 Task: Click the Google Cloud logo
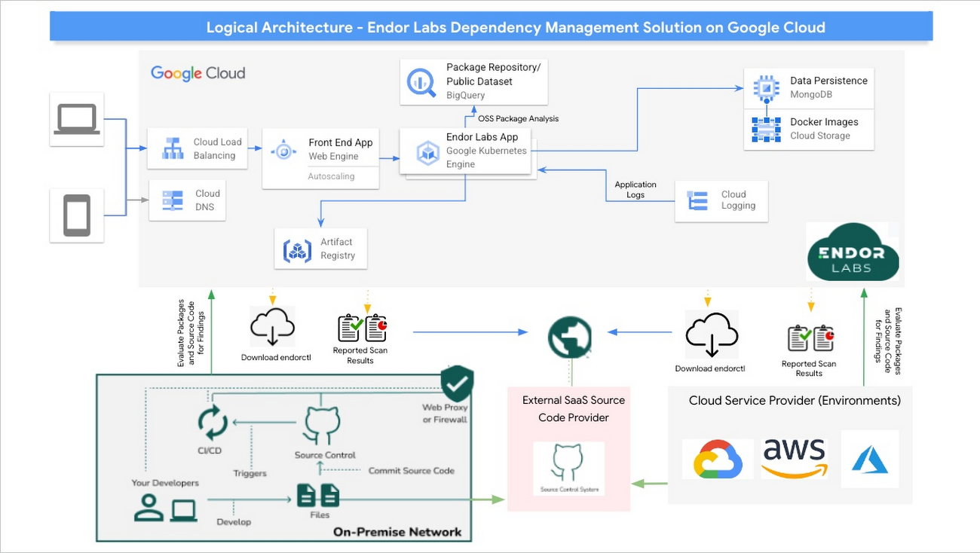pyautogui.click(x=198, y=73)
